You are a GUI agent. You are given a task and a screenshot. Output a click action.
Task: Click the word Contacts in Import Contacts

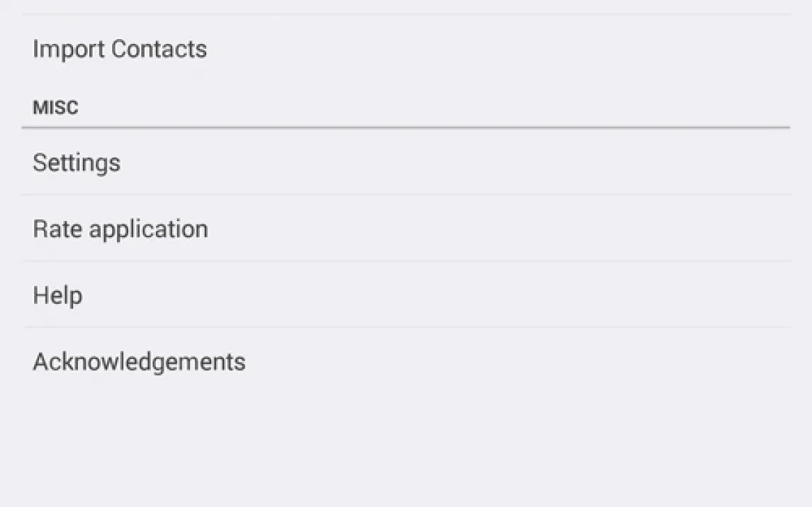(x=159, y=49)
